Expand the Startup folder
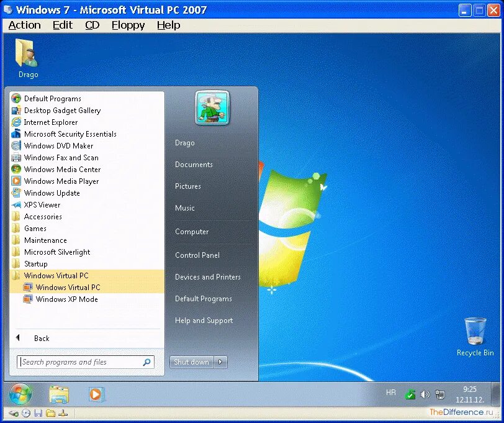This screenshot has width=504, height=423. [87, 264]
